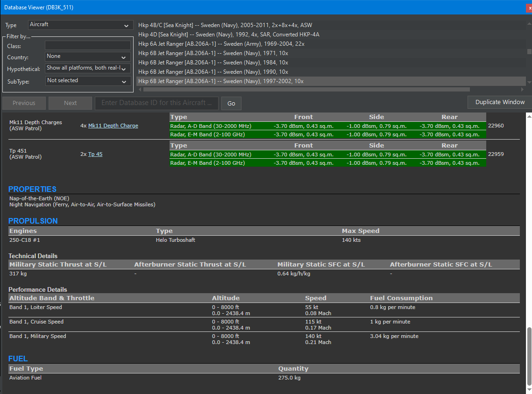Expand the Country filter dropdown
The image size is (532, 394).
pyautogui.click(x=87, y=56)
